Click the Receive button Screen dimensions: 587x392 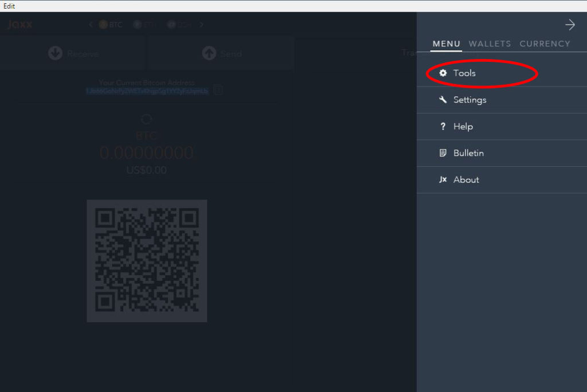pos(73,53)
